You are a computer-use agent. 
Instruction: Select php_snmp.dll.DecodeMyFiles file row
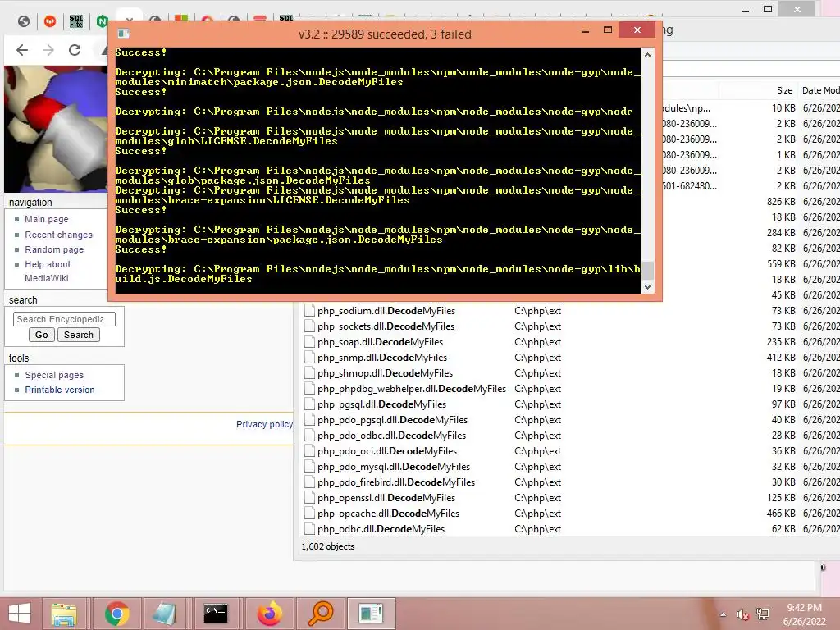pos(569,358)
